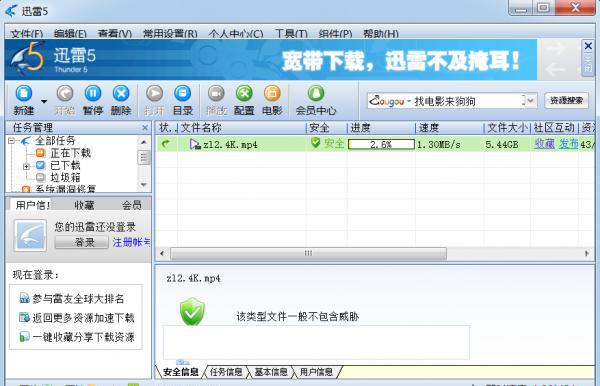Click the Thunder 5 logo in banner
The width and height of the screenshot is (600, 386).
[x=28, y=57]
